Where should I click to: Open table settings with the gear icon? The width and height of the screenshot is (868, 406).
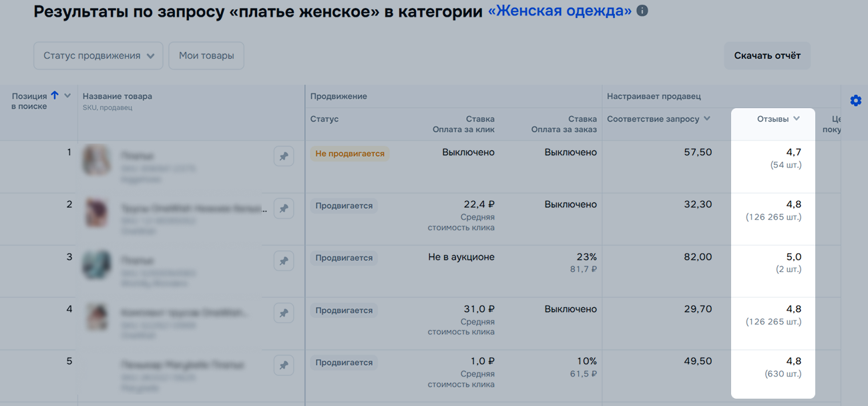pyautogui.click(x=855, y=100)
